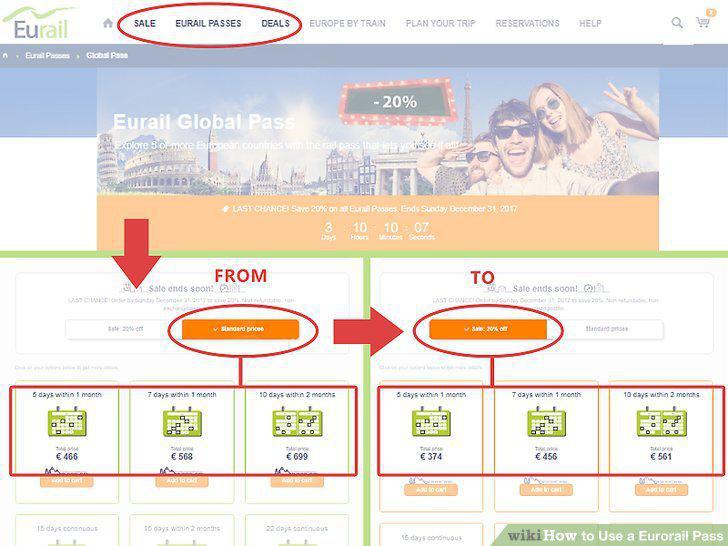Viewport: 728px width, 546px height.
Task: Add the € 561 pass to cart
Action: click(662, 490)
